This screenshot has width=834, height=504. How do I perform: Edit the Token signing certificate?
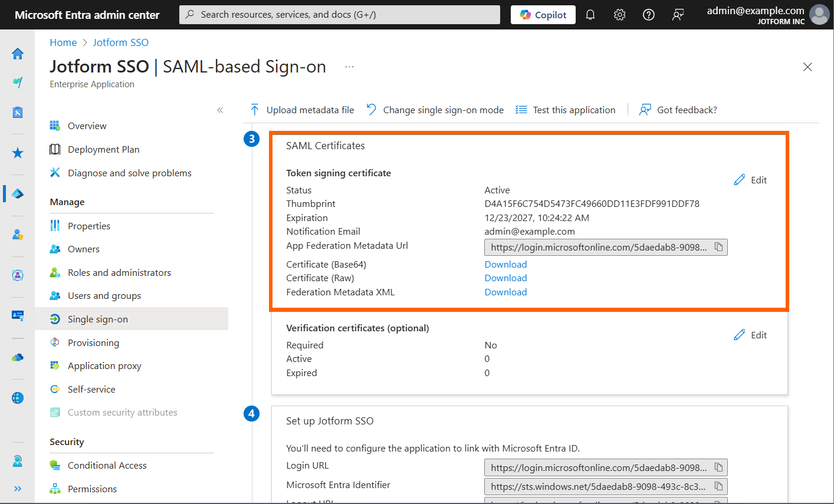click(x=750, y=180)
